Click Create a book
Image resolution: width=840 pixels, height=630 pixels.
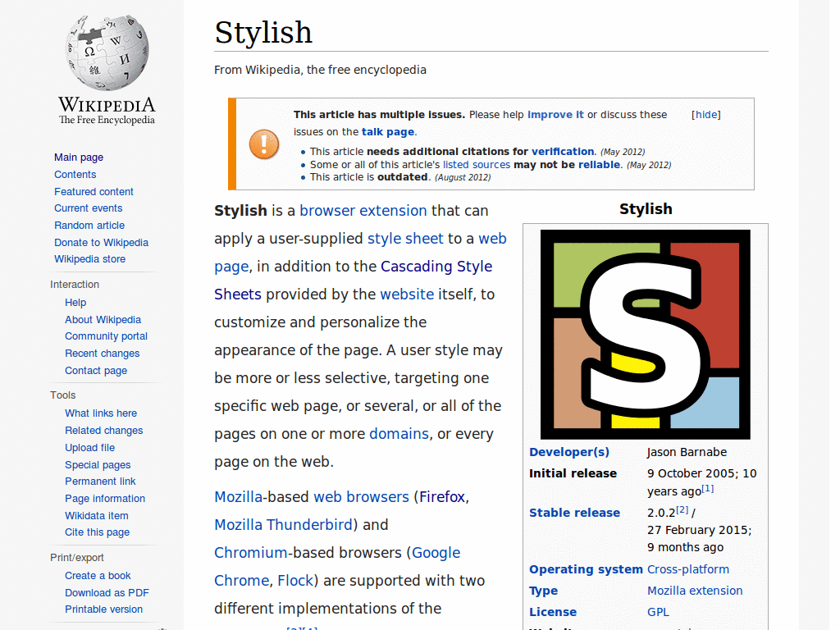(98, 576)
